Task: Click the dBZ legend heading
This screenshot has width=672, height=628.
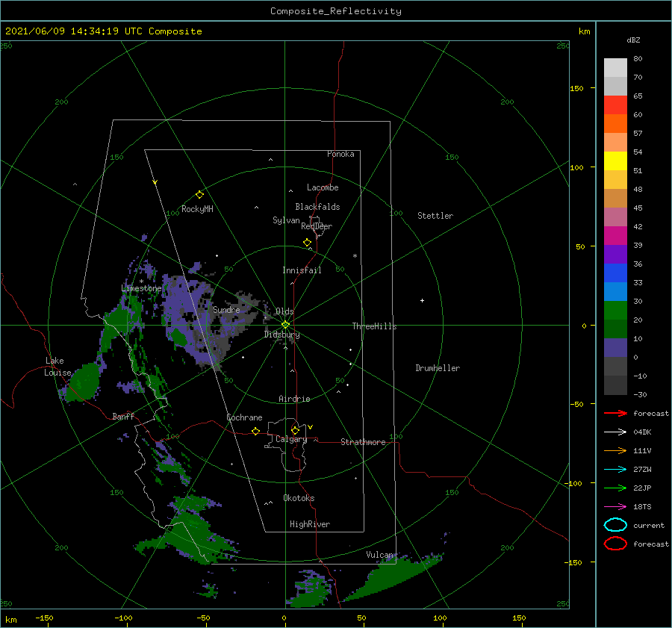Action: click(633, 40)
